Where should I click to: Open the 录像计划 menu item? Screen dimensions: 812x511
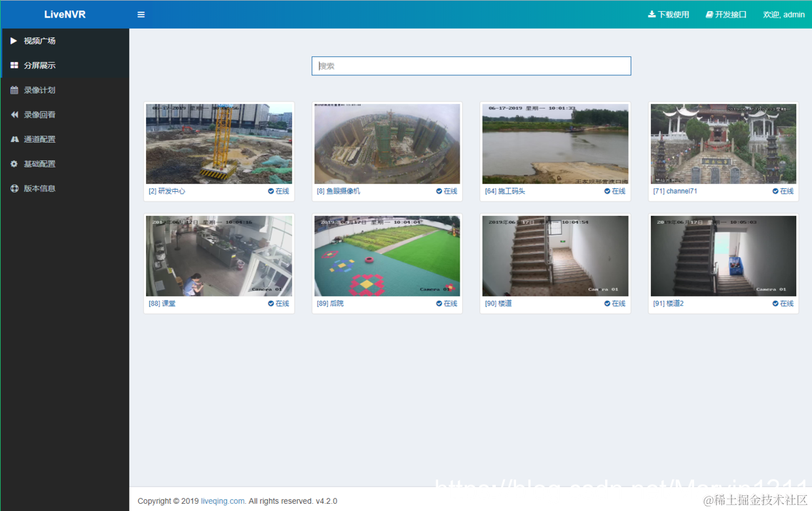click(65, 90)
